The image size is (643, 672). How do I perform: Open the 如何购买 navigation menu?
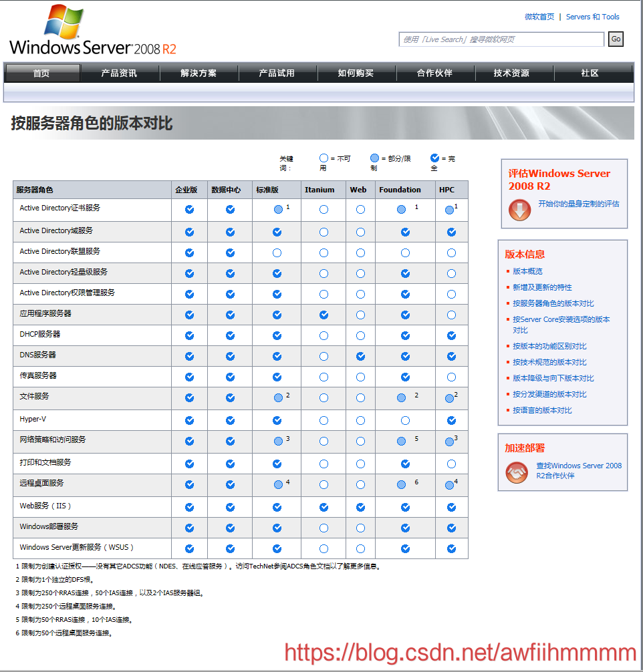(x=356, y=73)
